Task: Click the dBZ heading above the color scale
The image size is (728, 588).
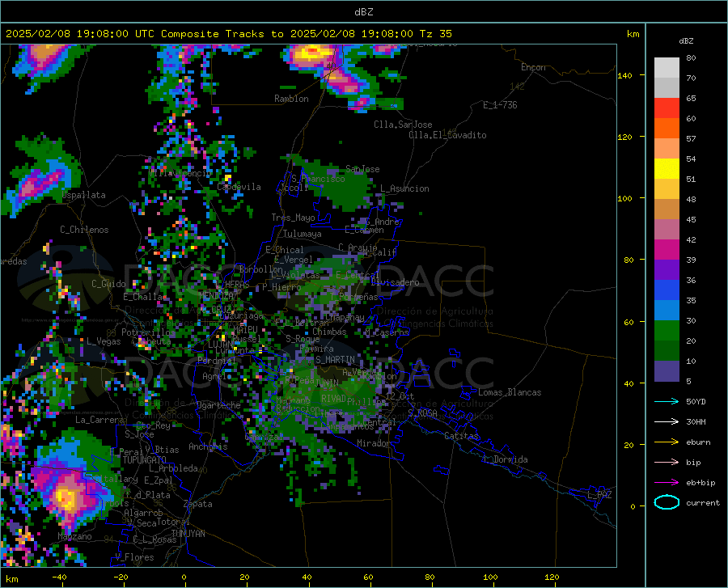Action: click(686, 40)
